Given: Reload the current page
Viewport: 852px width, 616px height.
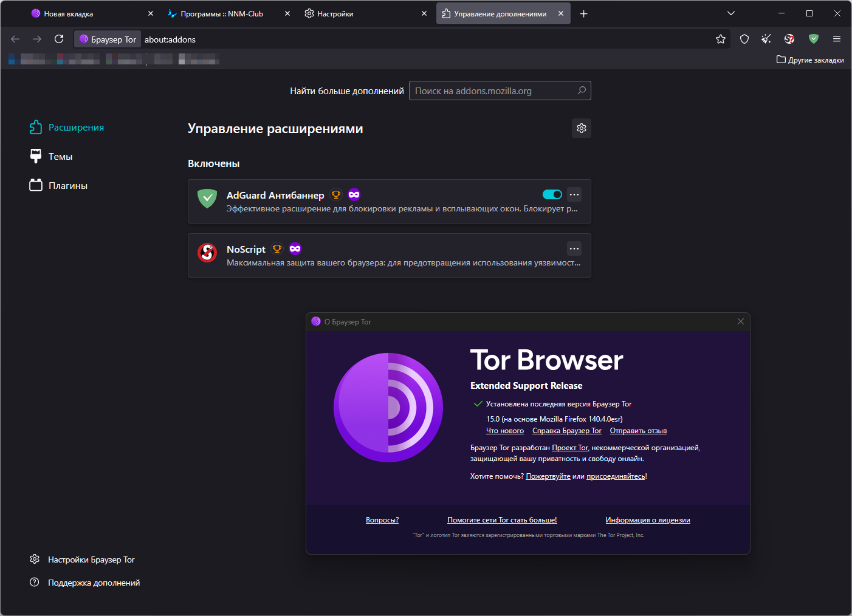Looking at the screenshot, I should (x=59, y=39).
